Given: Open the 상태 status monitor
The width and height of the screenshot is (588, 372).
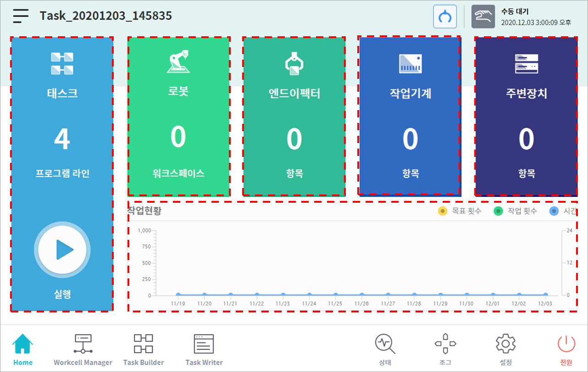Looking at the screenshot, I should tap(385, 350).
